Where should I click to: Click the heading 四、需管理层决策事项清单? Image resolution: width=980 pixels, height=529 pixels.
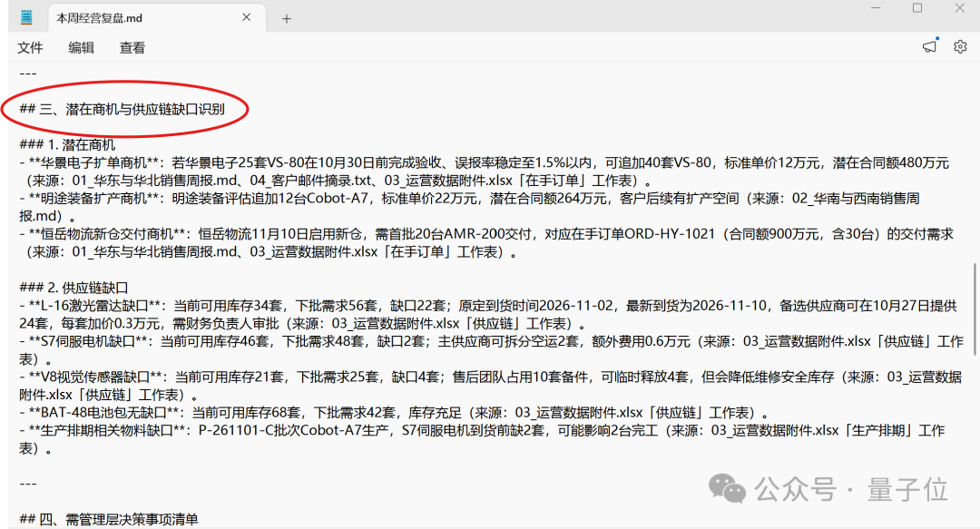[119, 520]
